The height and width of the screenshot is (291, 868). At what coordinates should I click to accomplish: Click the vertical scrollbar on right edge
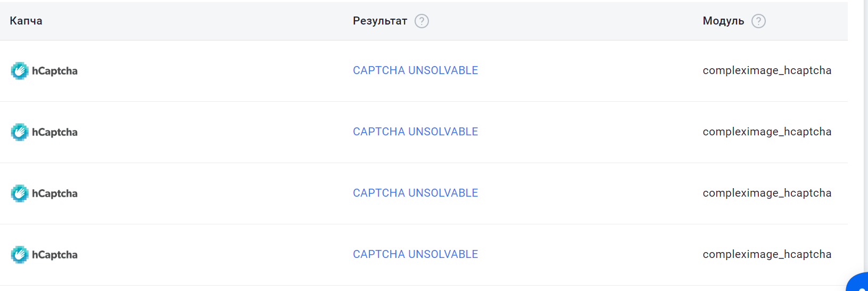pos(865,133)
